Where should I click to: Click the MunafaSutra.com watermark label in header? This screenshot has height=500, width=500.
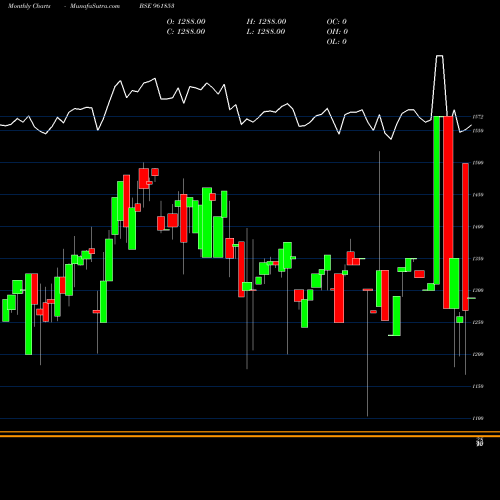coord(95,6)
